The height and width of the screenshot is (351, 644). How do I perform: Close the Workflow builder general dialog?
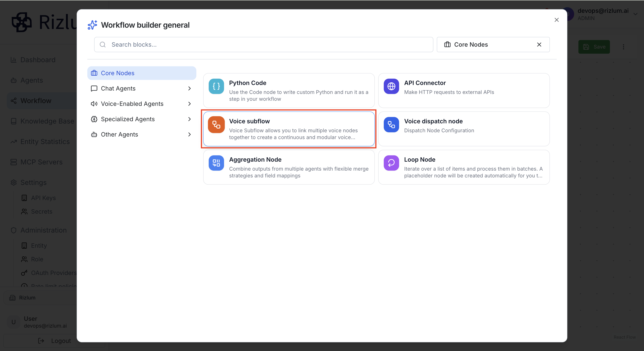556,20
